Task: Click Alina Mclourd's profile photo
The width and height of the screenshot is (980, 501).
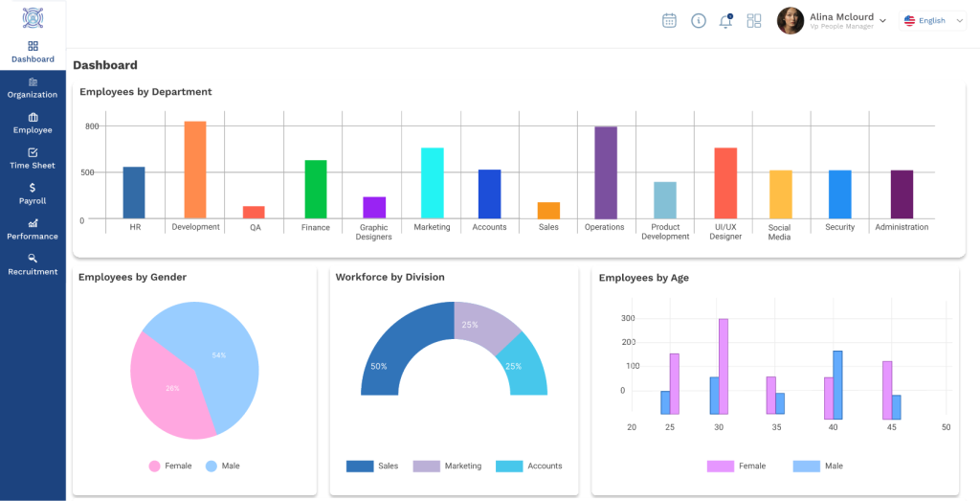Action: pyautogui.click(x=790, y=21)
